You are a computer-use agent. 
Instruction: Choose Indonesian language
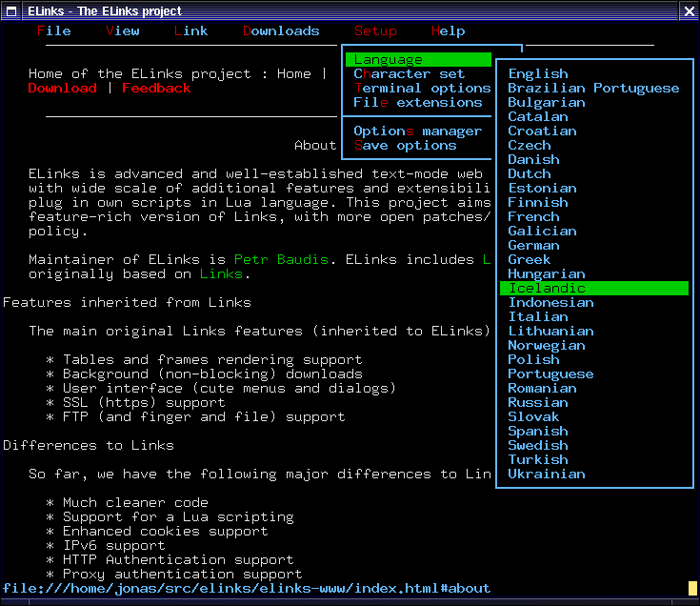[594, 302]
